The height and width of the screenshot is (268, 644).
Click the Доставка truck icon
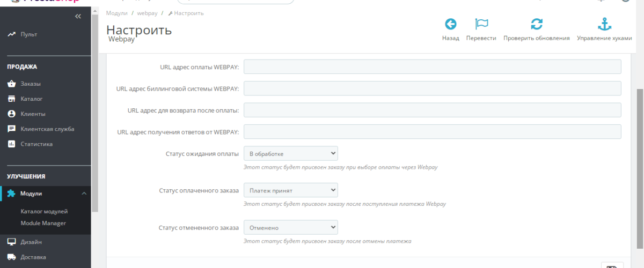[11, 257]
